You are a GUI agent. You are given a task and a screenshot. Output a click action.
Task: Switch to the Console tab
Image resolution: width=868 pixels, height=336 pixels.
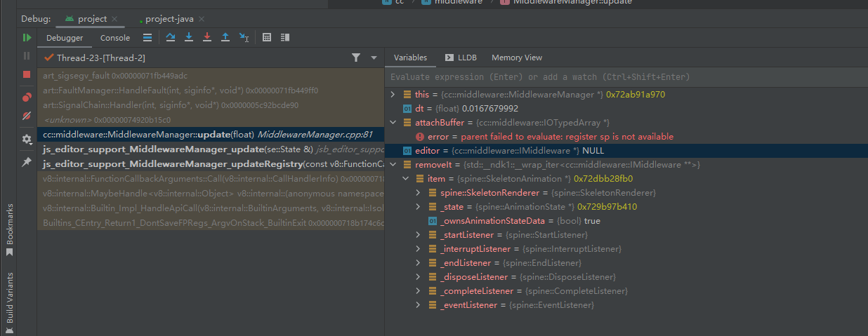click(115, 38)
